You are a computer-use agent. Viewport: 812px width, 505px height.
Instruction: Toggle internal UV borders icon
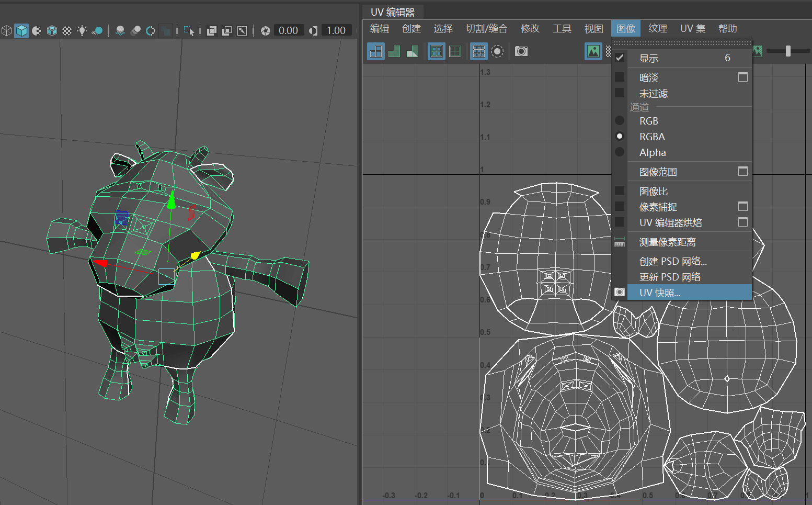tap(455, 51)
